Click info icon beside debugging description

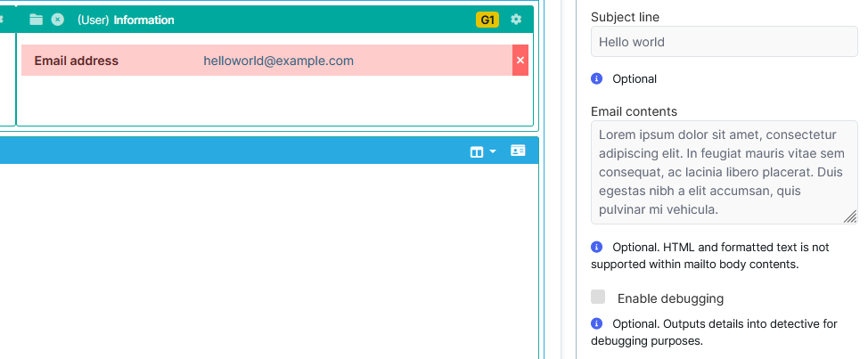coord(597,323)
